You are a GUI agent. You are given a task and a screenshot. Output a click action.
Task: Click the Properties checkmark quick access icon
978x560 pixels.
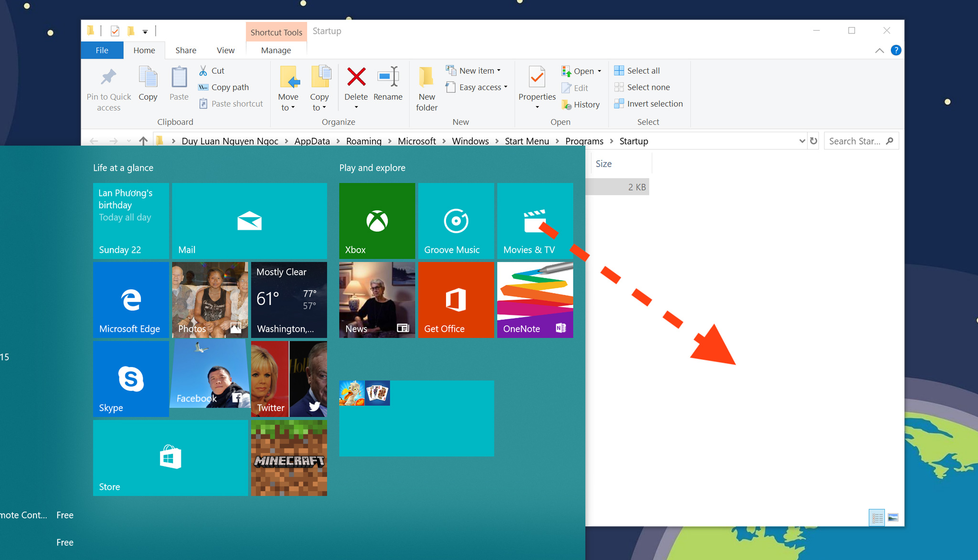point(115,31)
